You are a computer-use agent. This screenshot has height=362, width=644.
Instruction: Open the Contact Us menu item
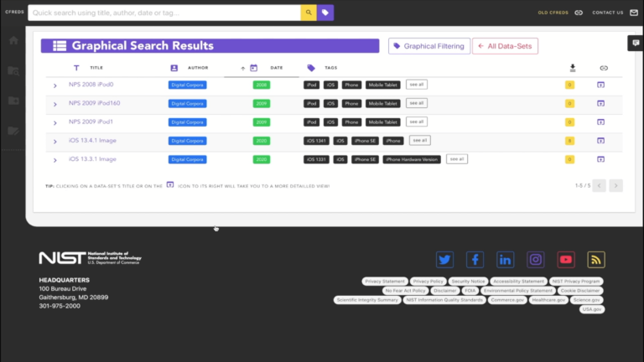(607, 13)
